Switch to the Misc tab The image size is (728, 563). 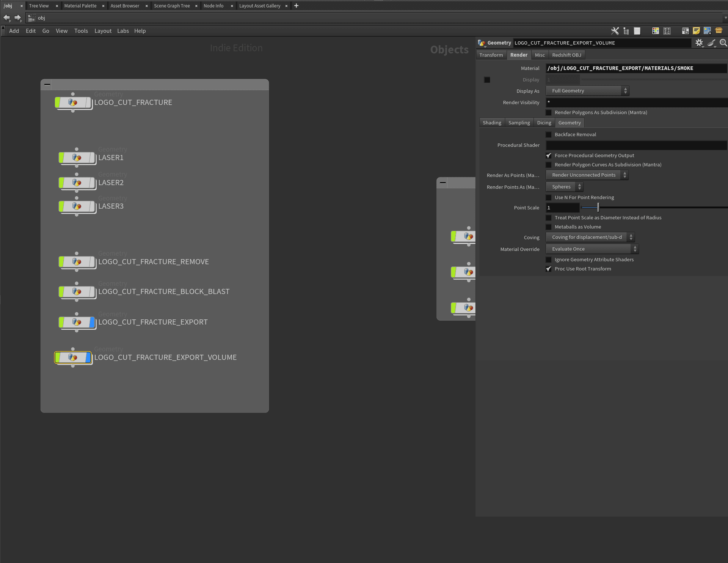click(x=540, y=55)
